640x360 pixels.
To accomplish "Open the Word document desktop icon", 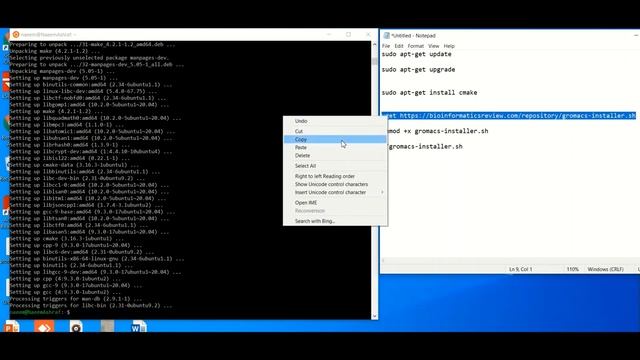I will pos(139,327).
